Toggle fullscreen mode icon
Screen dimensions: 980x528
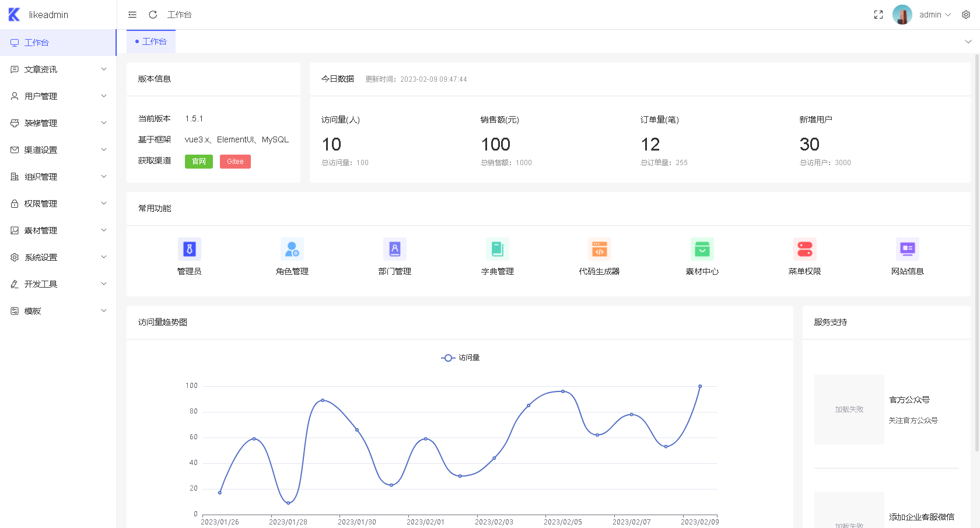coord(878,15)
